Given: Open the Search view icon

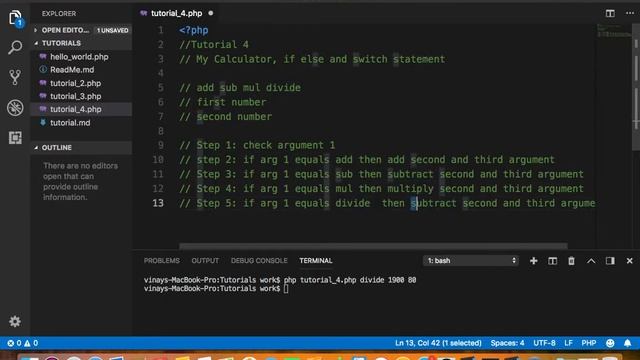Looking at the screenshot, I should [15, 47].
